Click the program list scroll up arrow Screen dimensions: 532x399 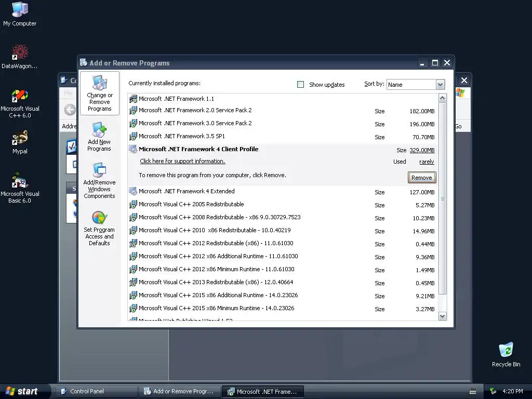443,98
